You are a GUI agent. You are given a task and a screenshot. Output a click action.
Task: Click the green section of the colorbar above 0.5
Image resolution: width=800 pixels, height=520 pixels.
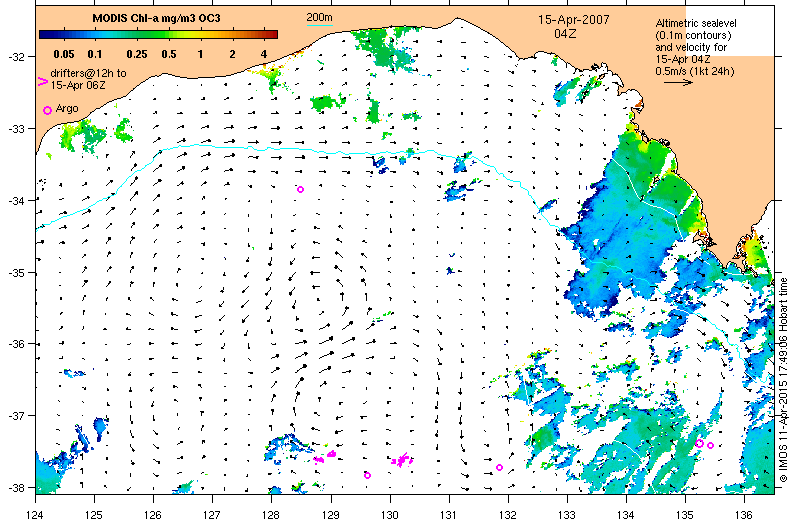point(168,35)
